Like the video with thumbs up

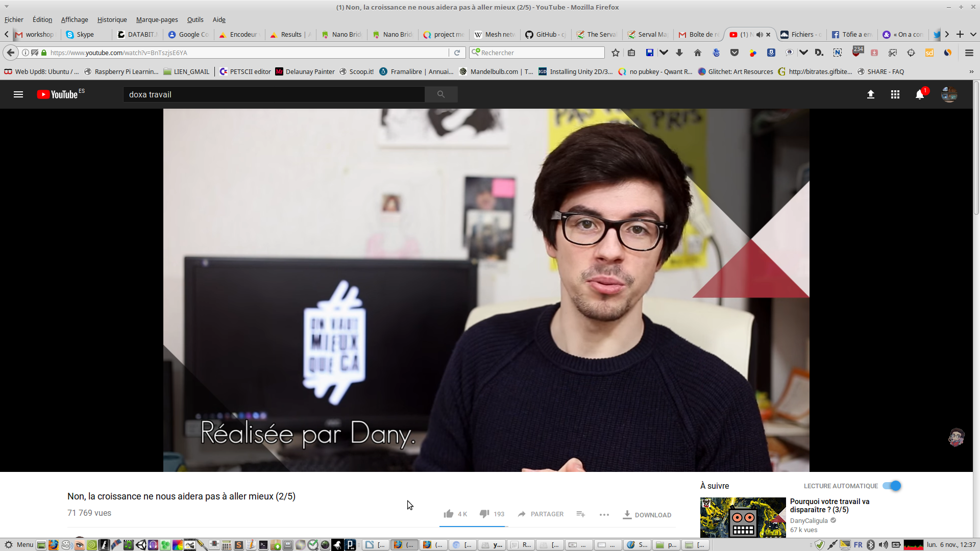[x=449, y=514]
